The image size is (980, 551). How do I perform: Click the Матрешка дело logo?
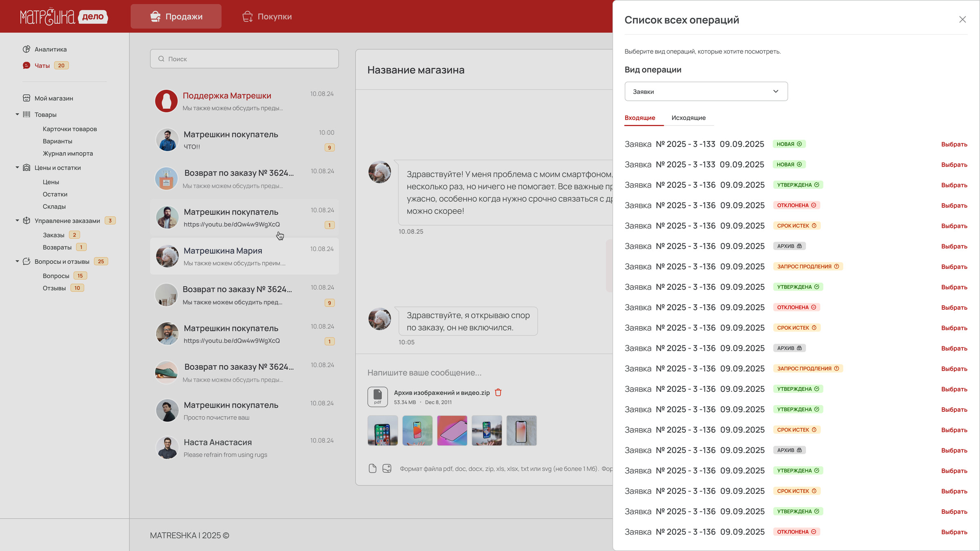(x=64, y=16)
